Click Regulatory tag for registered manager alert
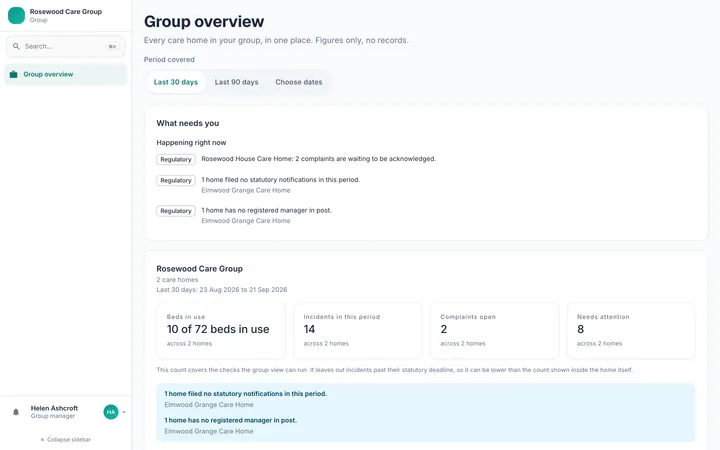Image resolution: width=720 pixels, height=450 pixels. pos(176,211)
